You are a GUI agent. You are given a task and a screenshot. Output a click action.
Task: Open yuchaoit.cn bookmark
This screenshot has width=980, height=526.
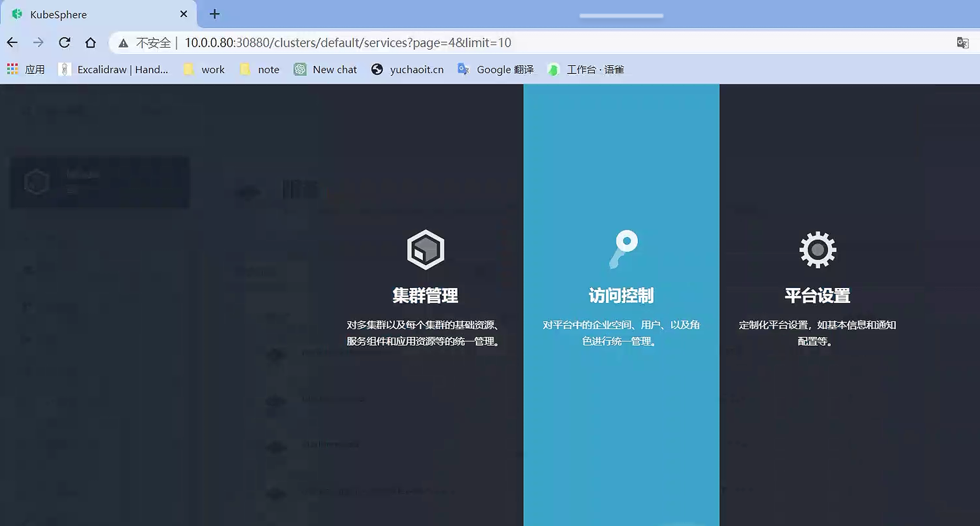407,69
